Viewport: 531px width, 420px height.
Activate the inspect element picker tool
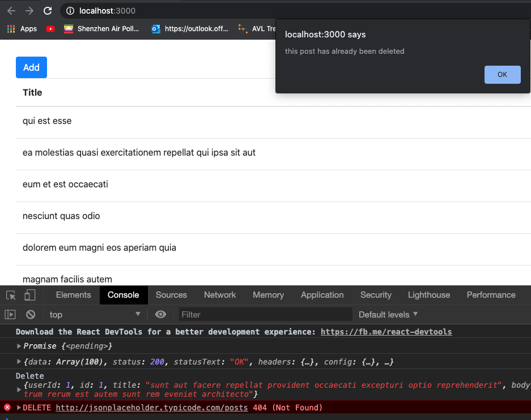pyautogui.click(x=11, y=295)
